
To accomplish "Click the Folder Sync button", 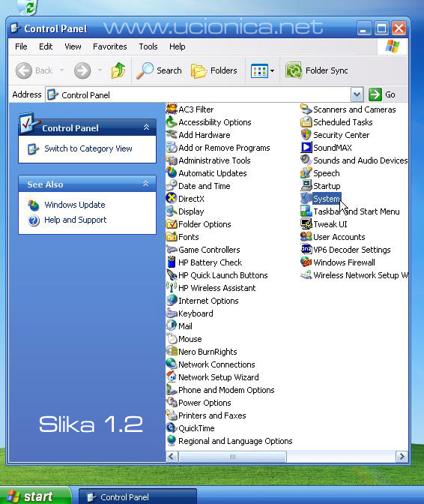I will point(316,70).
